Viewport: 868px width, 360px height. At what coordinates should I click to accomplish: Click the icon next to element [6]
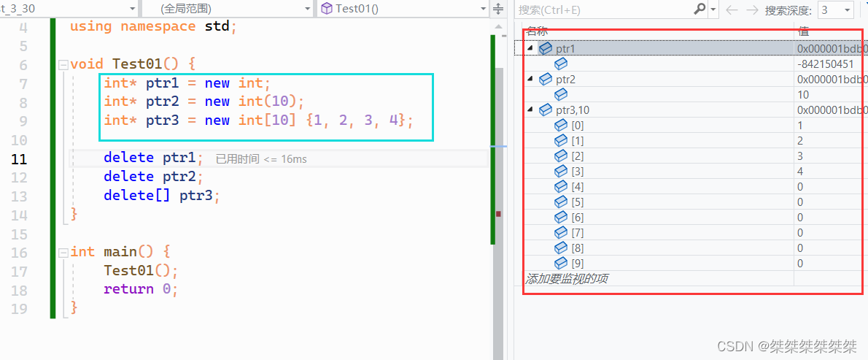click(x=561, y=217)
